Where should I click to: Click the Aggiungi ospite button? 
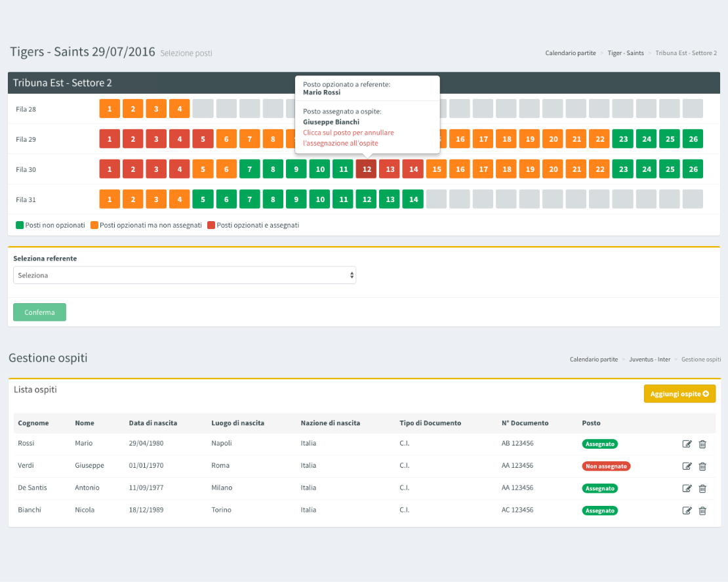coord(679,394)
